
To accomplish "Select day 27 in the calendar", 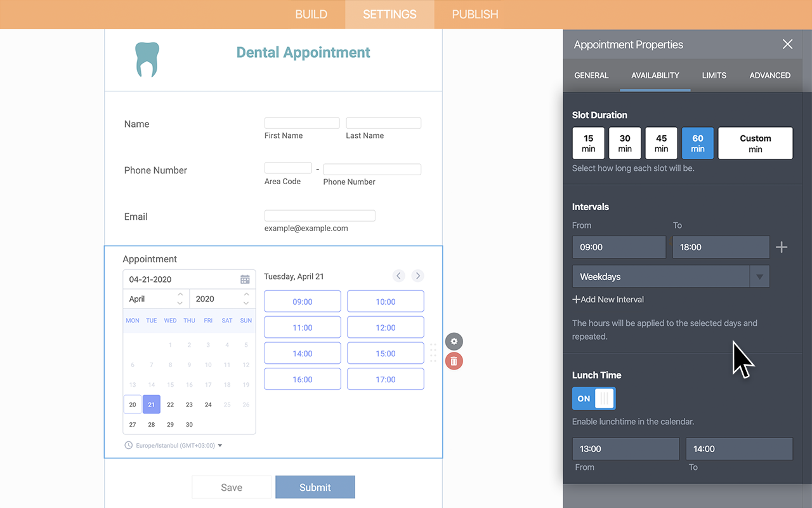I will pos(133,424).
